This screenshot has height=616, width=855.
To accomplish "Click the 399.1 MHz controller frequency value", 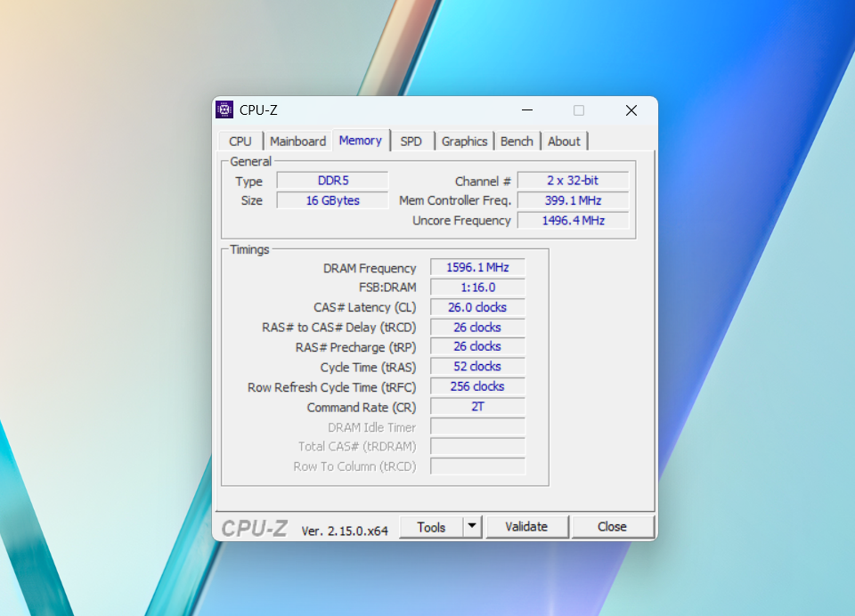I will click(573, 200).
